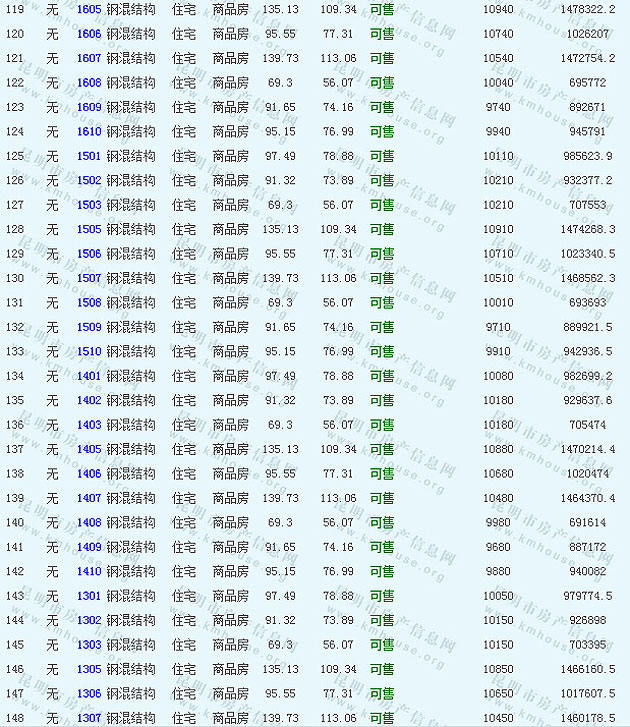
Task: Click 可售 status in row 119
Action: click(381, 9)
